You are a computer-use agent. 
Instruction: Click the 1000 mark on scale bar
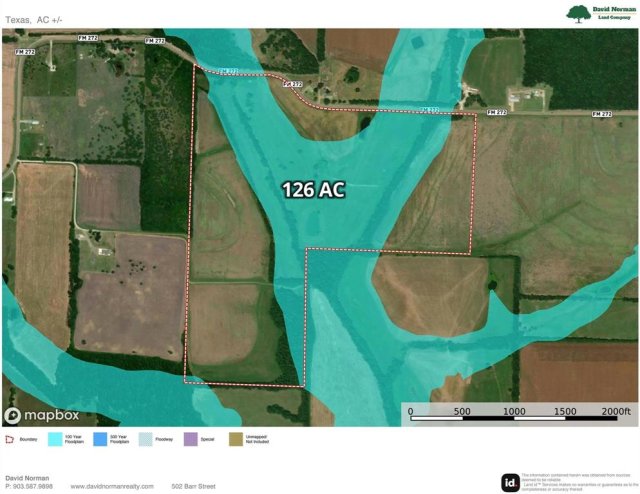pos(514,411)
